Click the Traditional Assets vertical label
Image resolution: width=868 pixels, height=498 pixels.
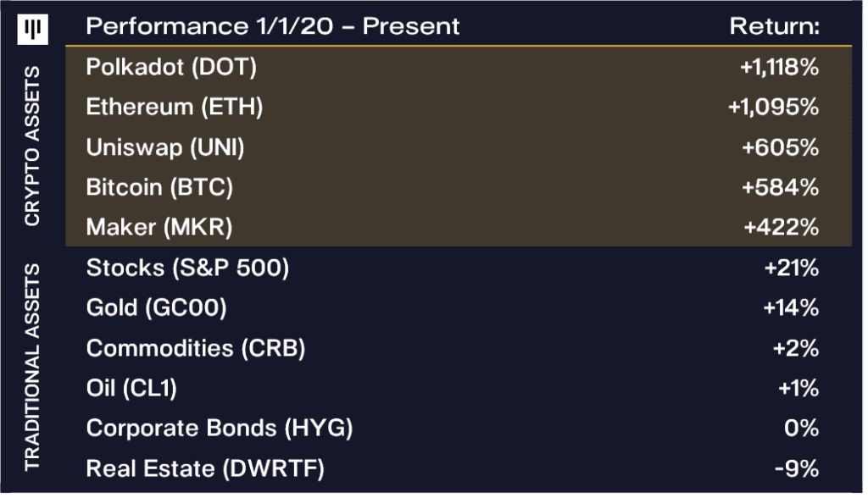(32, 366)
